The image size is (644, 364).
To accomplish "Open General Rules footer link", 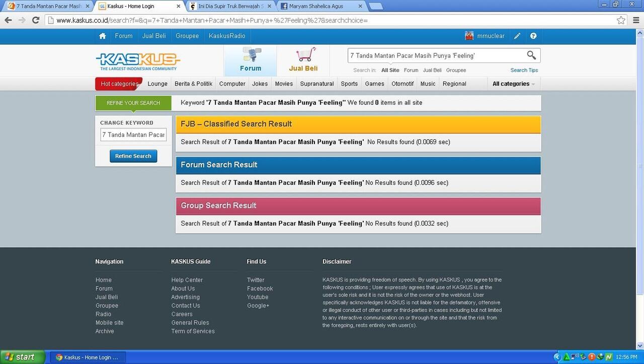I will point(190,323).
